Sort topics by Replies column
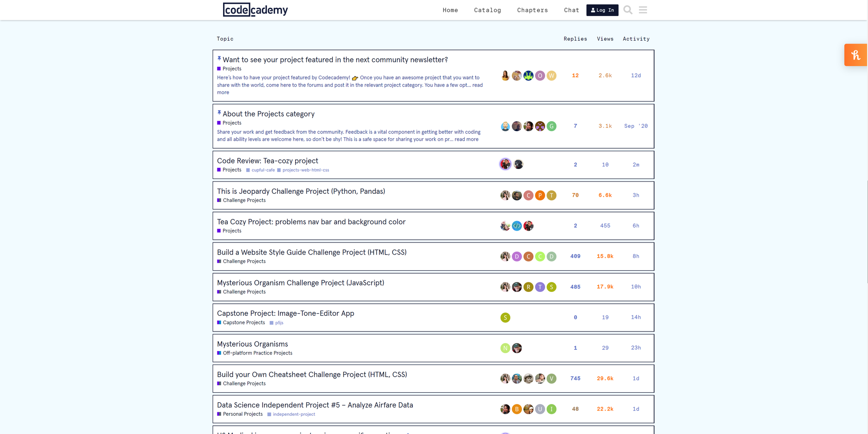Screen dimensions: 868x434 click(575, 39)
